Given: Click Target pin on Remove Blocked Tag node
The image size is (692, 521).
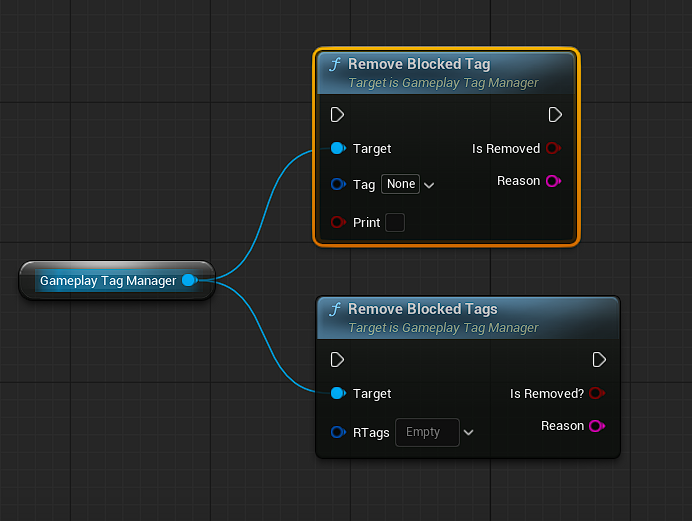Looking at the screenshot, I should (x=337, y=148).
